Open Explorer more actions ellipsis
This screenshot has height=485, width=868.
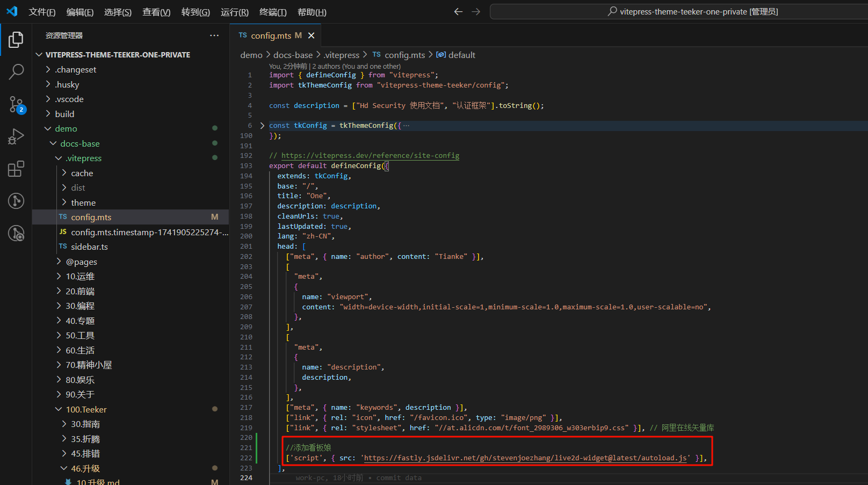pyautogui.click(x=214, y=35)
